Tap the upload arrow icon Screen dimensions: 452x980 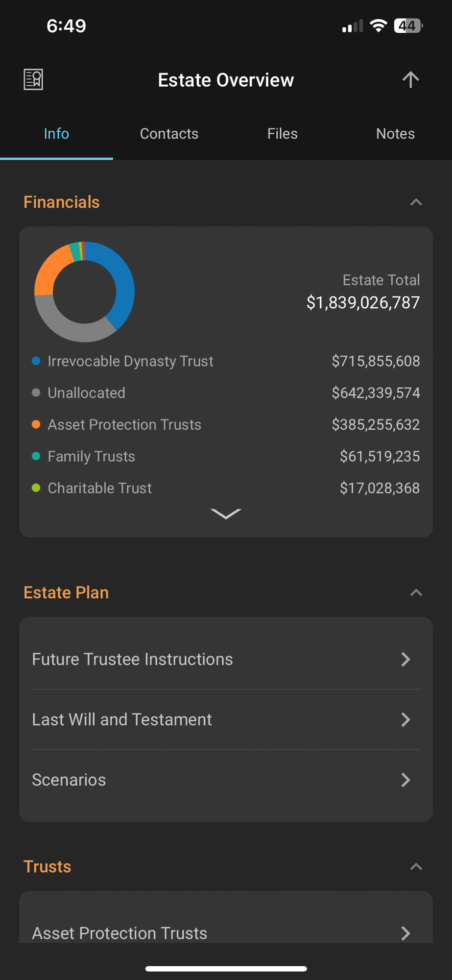410,79
